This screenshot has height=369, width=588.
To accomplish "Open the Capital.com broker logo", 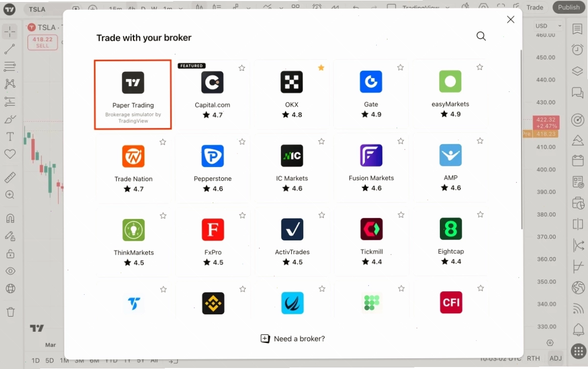I will [x=212, y=83].
